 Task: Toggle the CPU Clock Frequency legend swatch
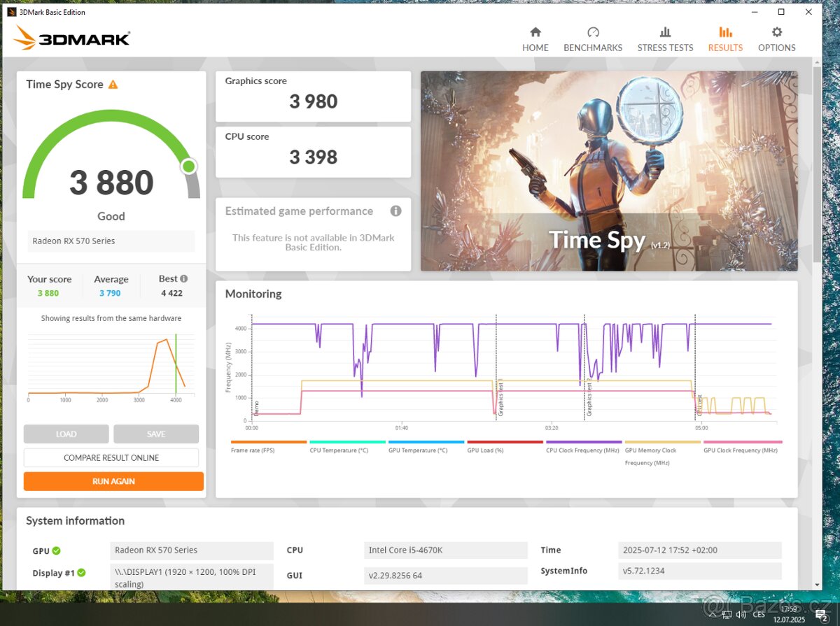tap(584, 442)
